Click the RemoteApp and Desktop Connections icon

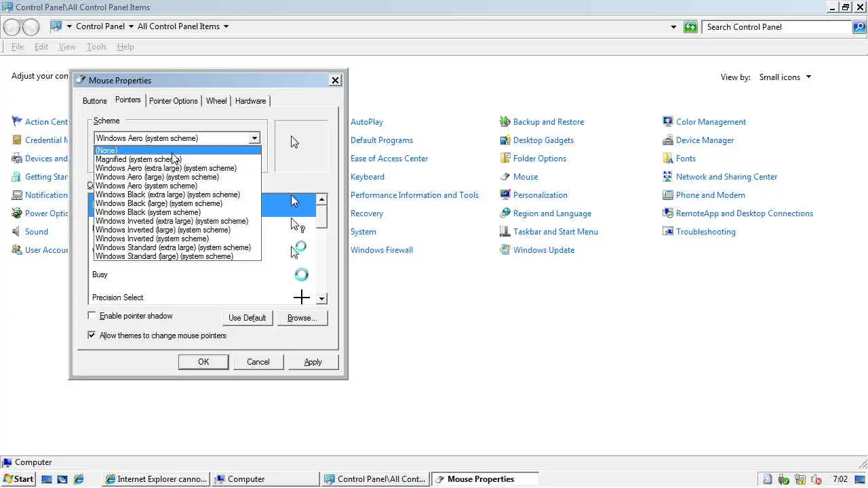pyautogui.click(x=667, y=213)
